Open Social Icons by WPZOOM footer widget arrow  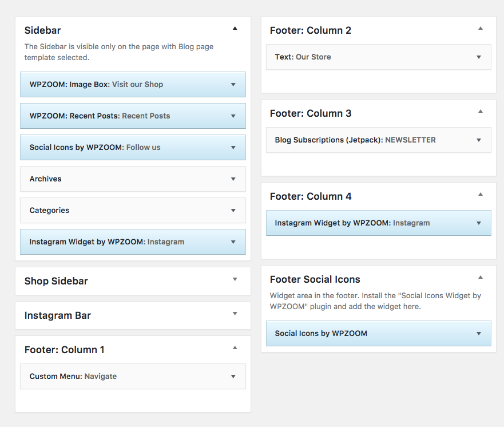tap(479, 334)
